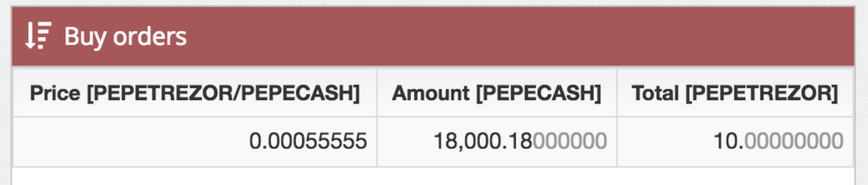The image size is (868, 185).
Task: Click the Amount [PEPECASH] column header
Action: (x=497, y=93)
